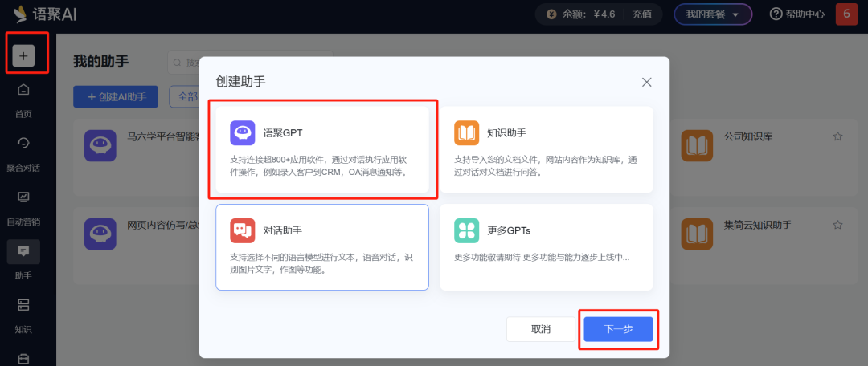Open 马六学平台智能客 assistant robot icon
The height and width of the screenshot is (366, 868).
[100, 146]
